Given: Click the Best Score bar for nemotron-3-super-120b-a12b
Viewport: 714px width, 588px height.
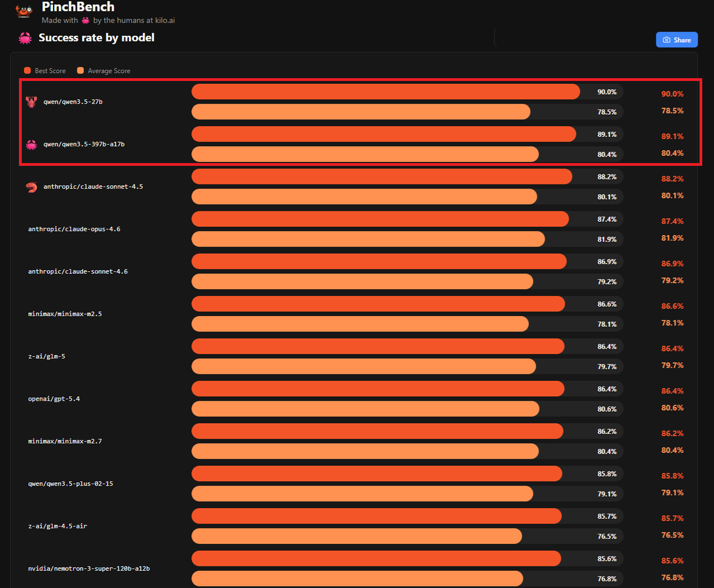Looking at the screenshot, I should pyautogui.click(x=376, y=558).
